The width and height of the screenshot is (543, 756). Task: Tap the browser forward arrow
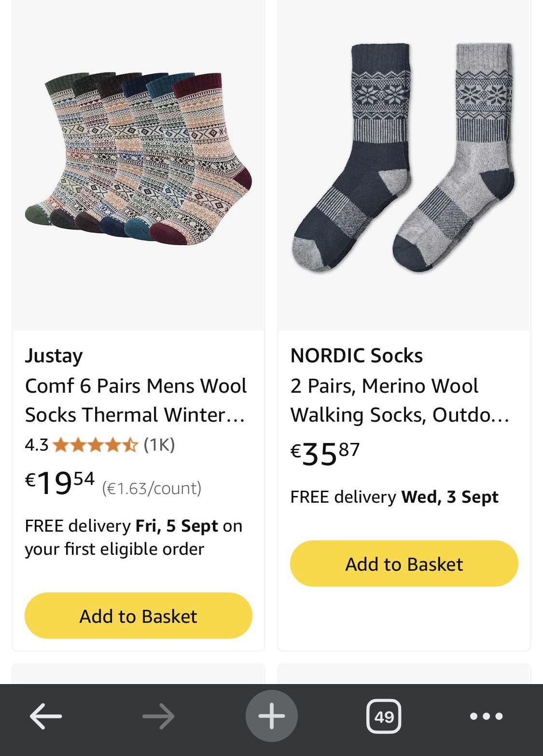tap(158, 716)
